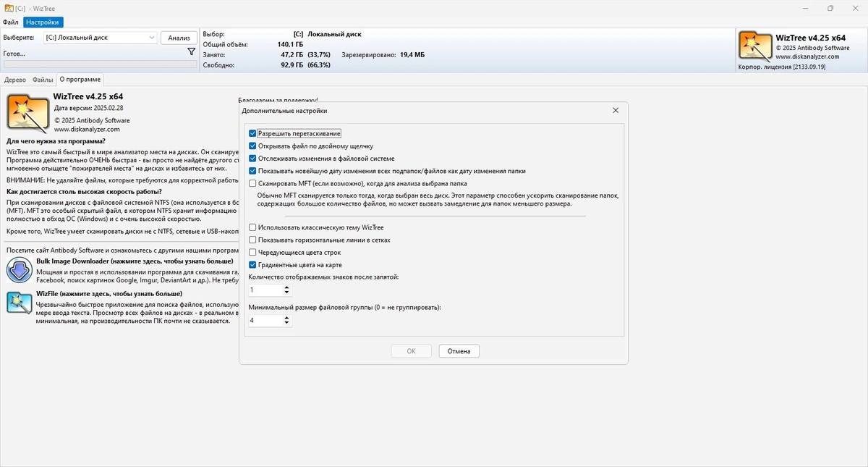Click the WizTree title bar app icon

pyautogui.click(x=8, y=8)
